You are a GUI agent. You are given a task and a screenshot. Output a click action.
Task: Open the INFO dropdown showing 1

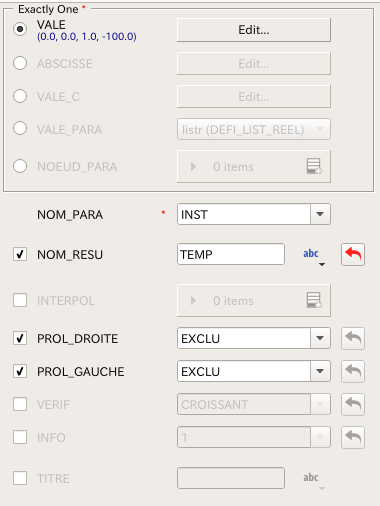254,437
